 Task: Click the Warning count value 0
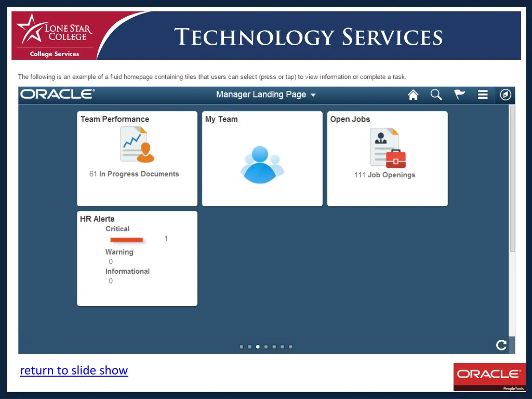point(111,262)
